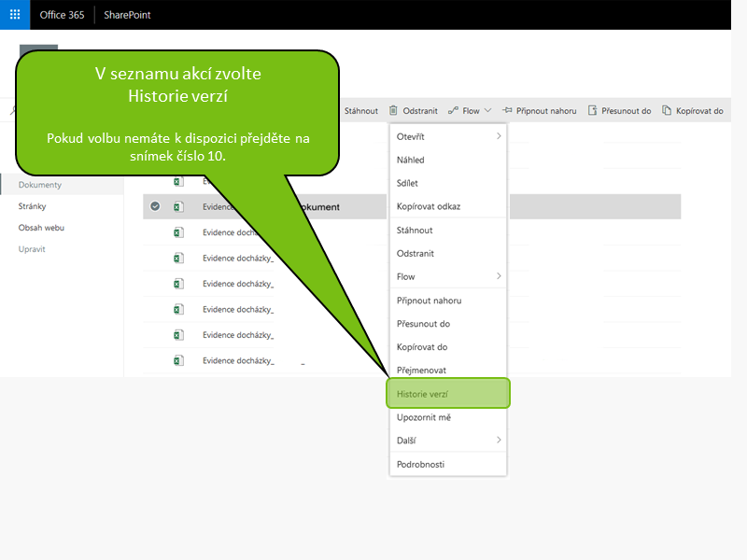Open Stránky in the left navigation
This screenshot has width=747, height=560.
(x=32, y=206)
